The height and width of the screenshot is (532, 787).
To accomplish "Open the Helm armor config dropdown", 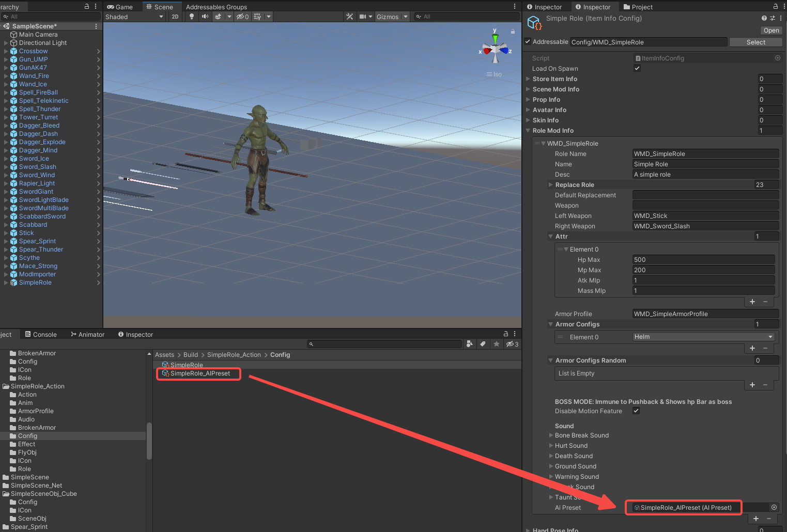I will pos(704,337).
